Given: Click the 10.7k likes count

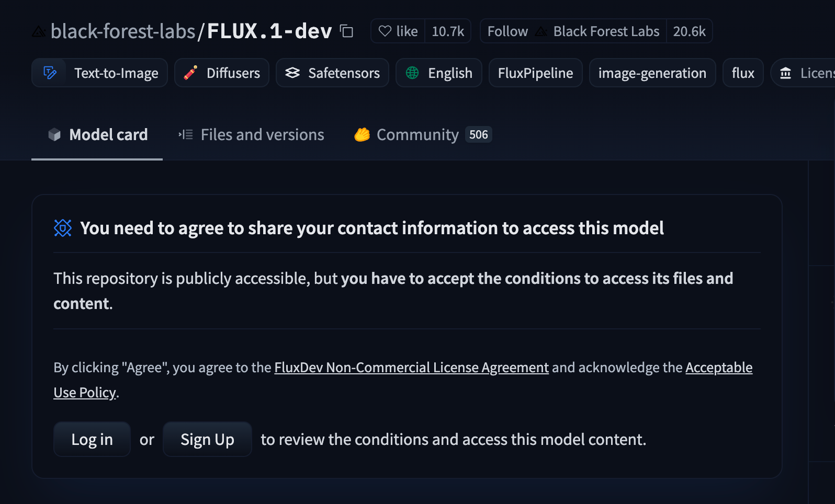Looking at the screenshot, I should pyautogui.click(x=448, y=31).
